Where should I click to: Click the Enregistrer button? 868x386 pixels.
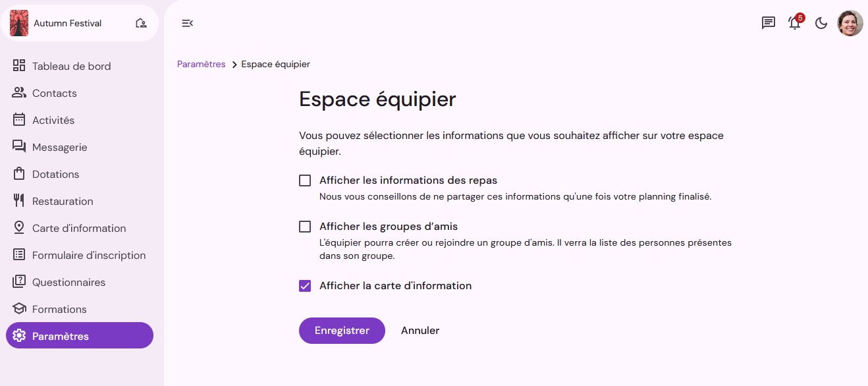click(342, 331)
